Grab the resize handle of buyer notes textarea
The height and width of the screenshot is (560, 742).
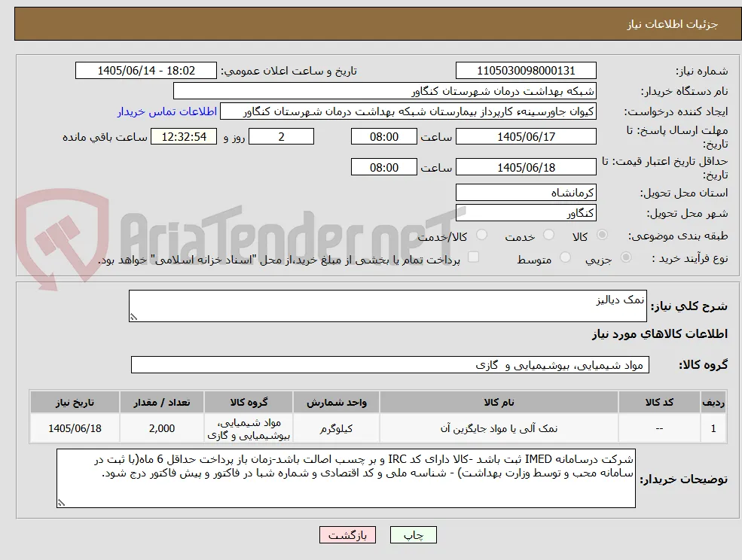pyautogui.click(x=61, y=504)
